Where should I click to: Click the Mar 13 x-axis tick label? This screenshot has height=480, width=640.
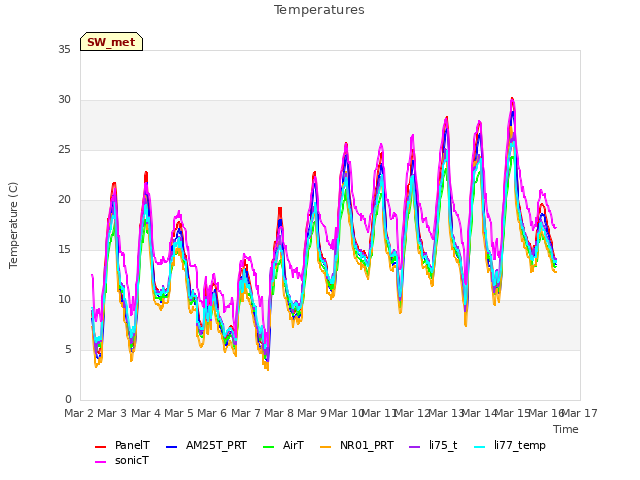tap(446, 413)
